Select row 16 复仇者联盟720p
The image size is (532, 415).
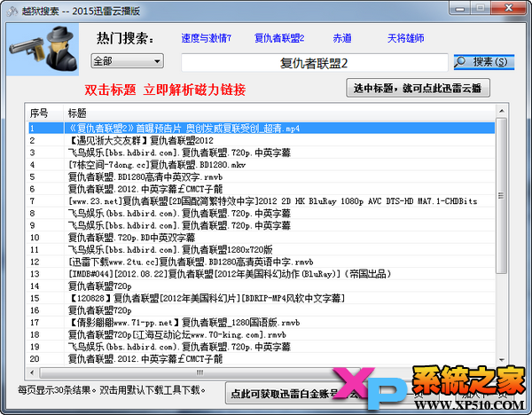pyautogui.click(x=262, y=310)
